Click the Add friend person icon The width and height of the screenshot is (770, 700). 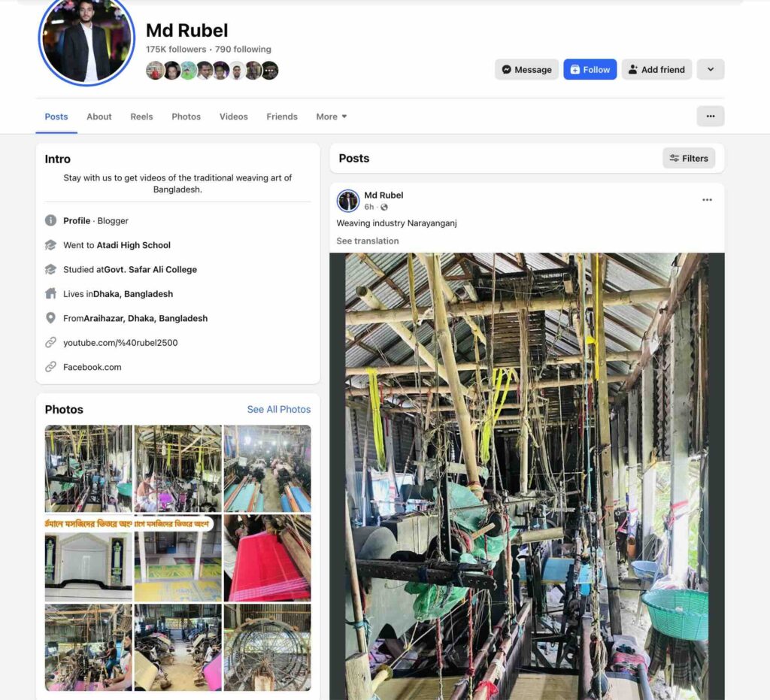click(633, 70)
